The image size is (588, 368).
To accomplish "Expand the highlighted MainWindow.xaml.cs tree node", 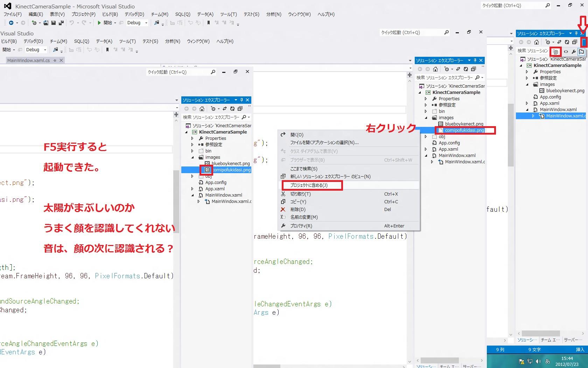I will [533, 116].
